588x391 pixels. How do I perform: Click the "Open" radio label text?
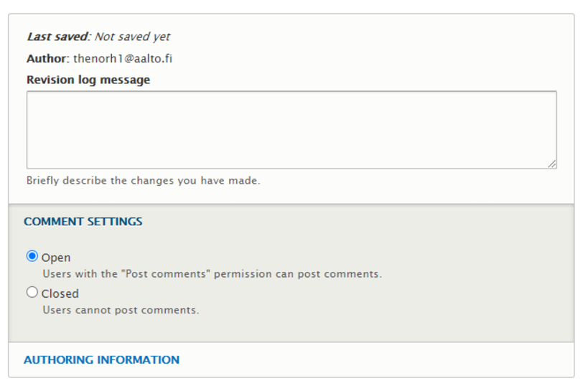56,258
